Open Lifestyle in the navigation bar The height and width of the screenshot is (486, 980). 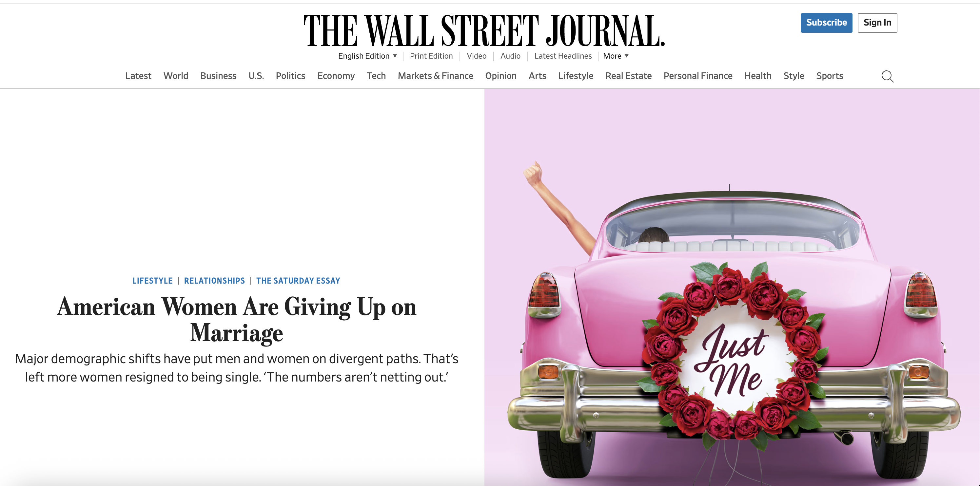[x=576, y=76]
